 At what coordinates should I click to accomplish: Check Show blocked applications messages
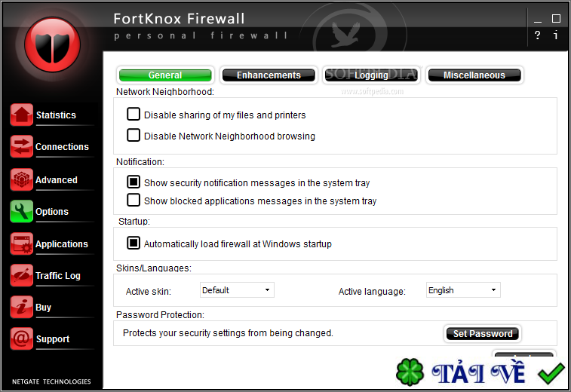coord(134,200)
